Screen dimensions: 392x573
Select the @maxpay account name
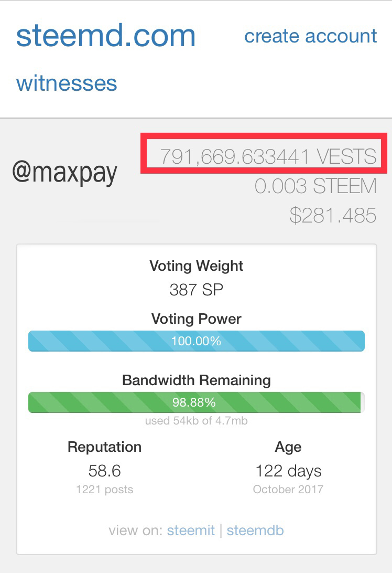pyautogui.click(x=64, y=173)
